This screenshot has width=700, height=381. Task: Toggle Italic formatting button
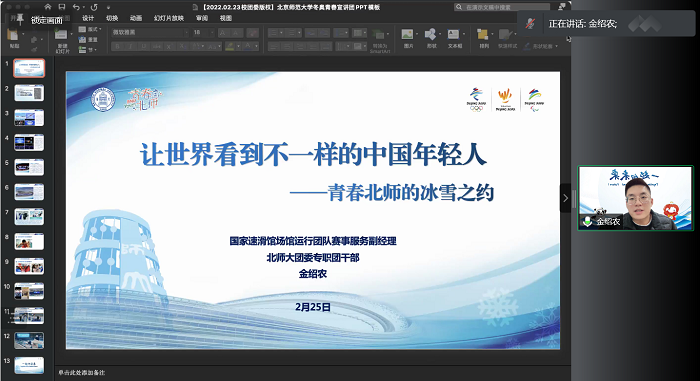pos(131,46)
